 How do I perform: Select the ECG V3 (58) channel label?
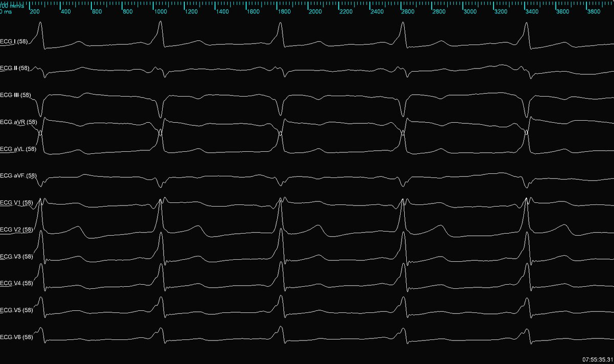click(x=16, y=256)
